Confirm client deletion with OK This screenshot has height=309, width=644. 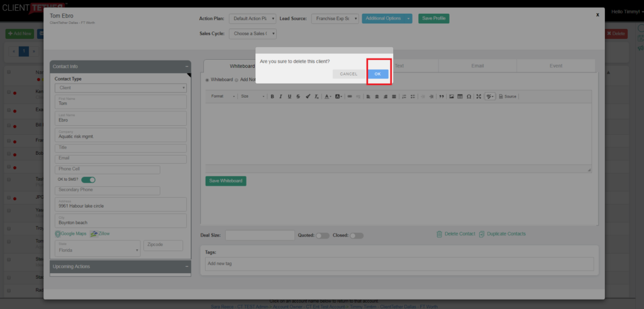point(378,74)
